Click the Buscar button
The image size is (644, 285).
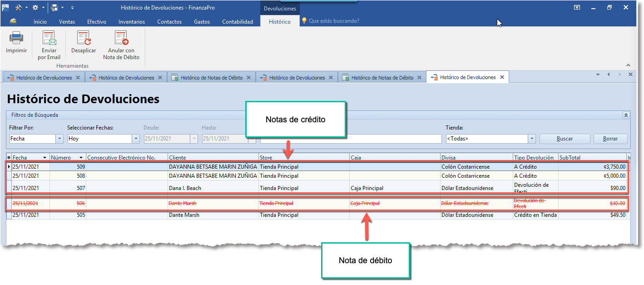[x=565, y=139]
